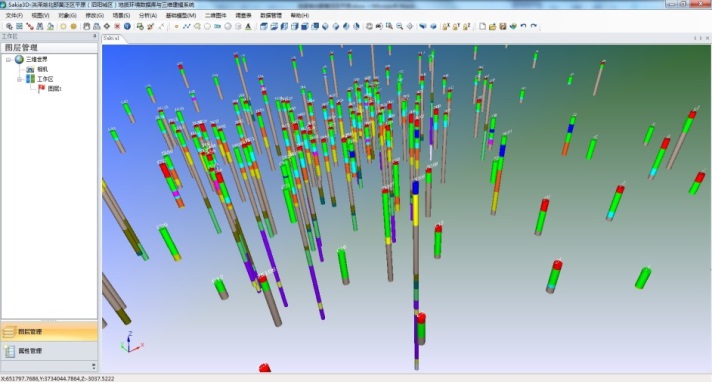
Task: Collapse the 三维世界 tree root node
Action: pyautogui.click(x=9, y=60)
